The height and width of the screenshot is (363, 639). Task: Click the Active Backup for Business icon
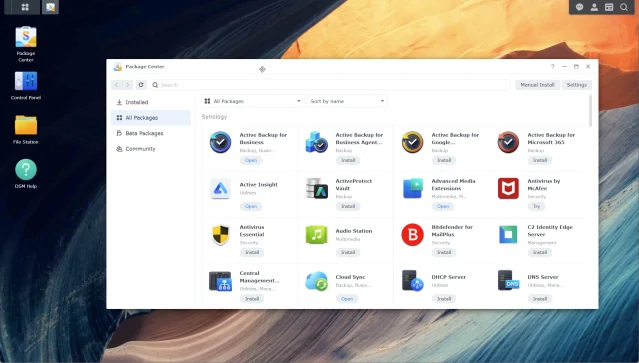click(220, 142)
